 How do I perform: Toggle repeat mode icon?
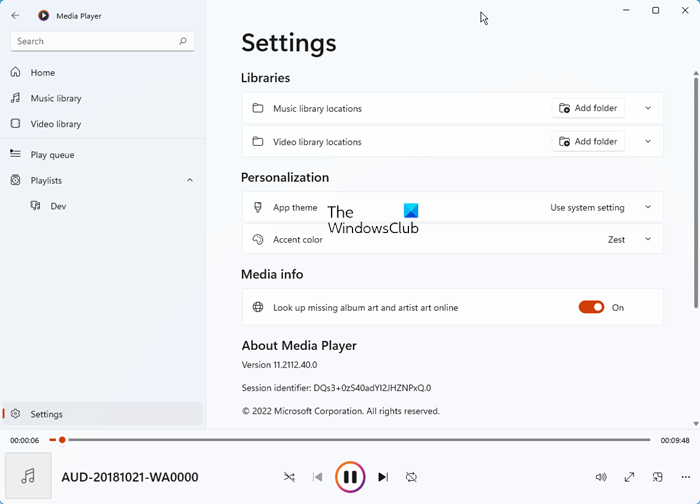click(411, 478)
